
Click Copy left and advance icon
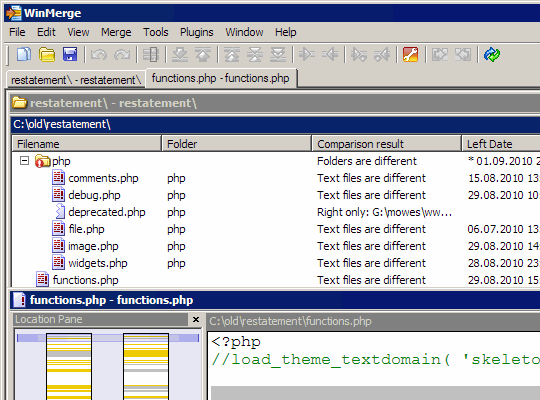382,54
